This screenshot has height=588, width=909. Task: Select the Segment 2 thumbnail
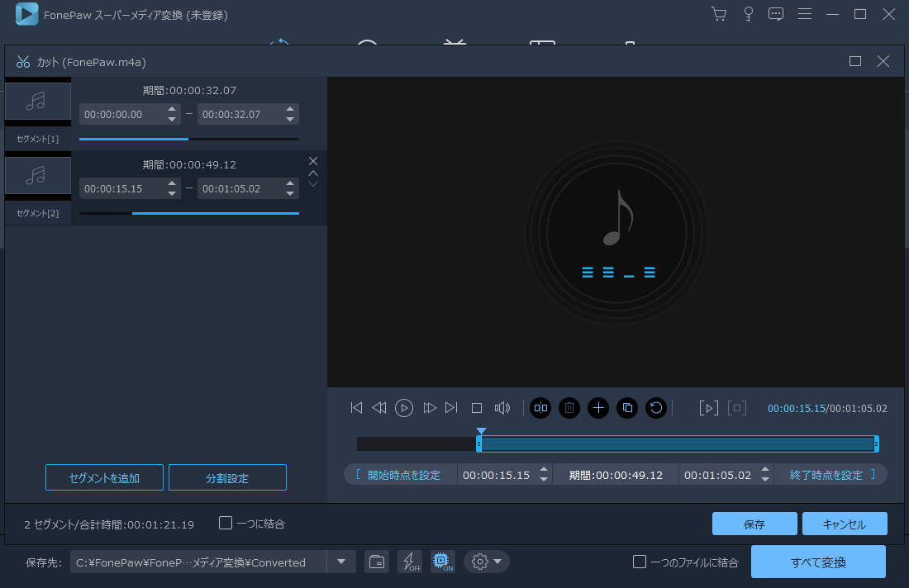pos(38,176)
